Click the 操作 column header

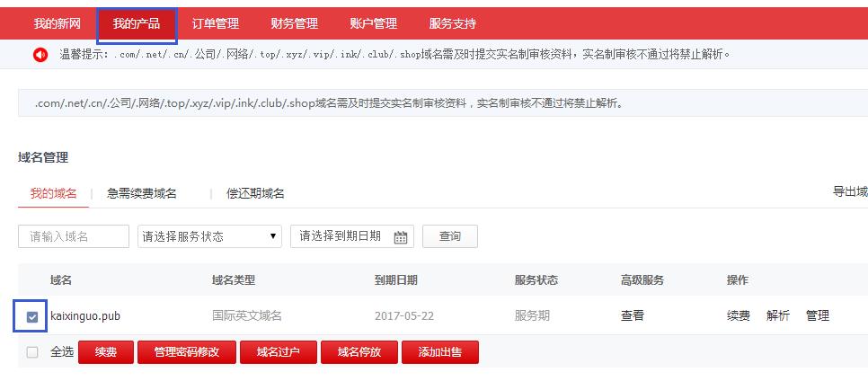(738, 280)
